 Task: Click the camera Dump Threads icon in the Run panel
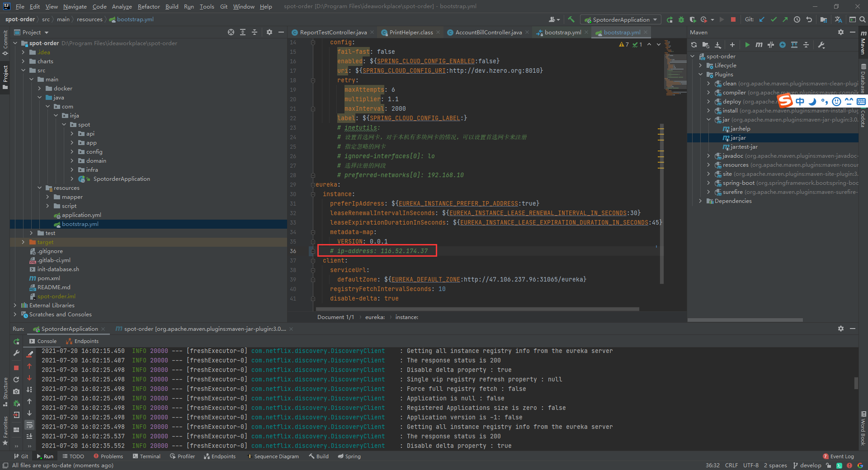[x=16, y=391]
